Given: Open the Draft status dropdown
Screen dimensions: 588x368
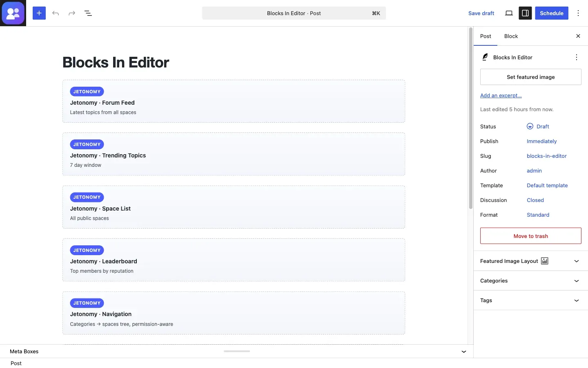Looking at the screenshot, I should click(x=538, y=126).
